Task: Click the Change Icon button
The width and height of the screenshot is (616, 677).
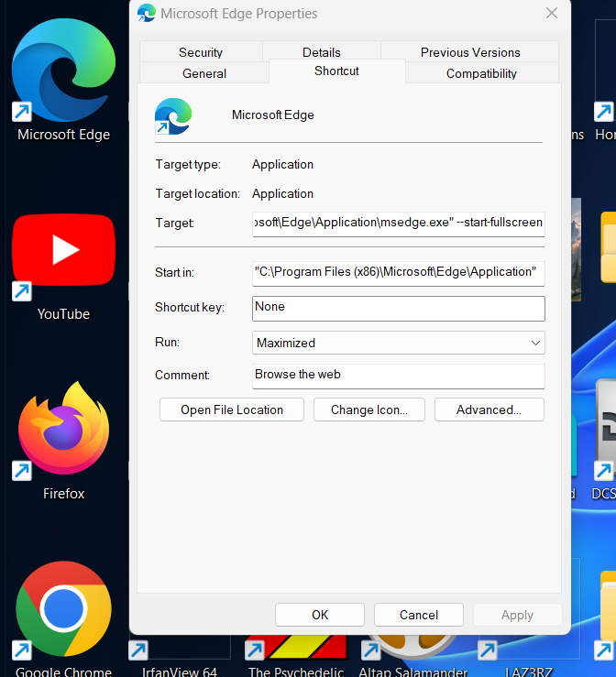Action: tap(368, 409)
